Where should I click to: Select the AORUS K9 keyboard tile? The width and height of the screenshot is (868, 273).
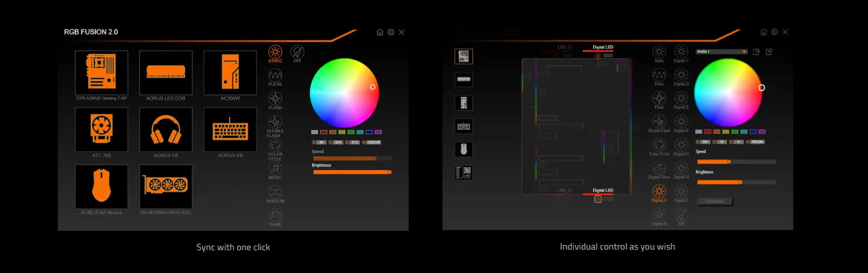pyautogui.click(x=230, y=130)
